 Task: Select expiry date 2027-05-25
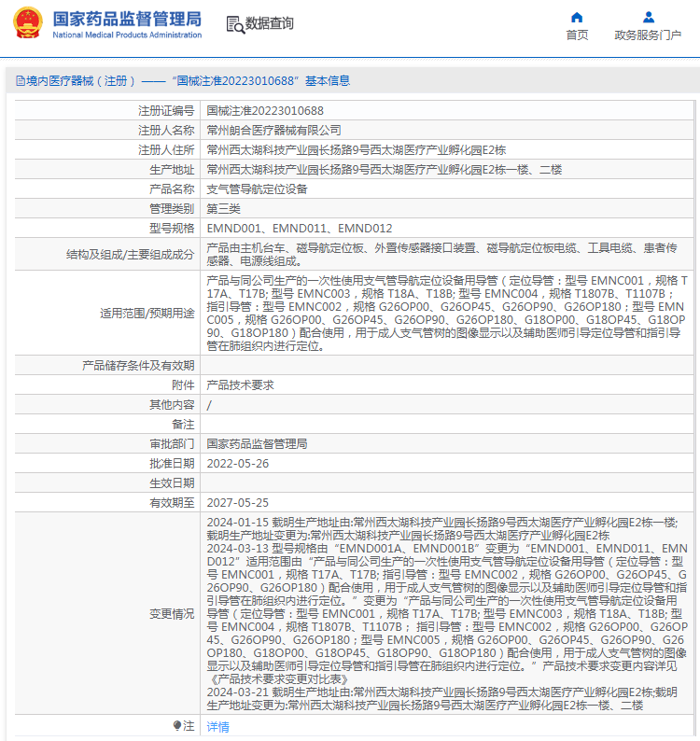238,503
